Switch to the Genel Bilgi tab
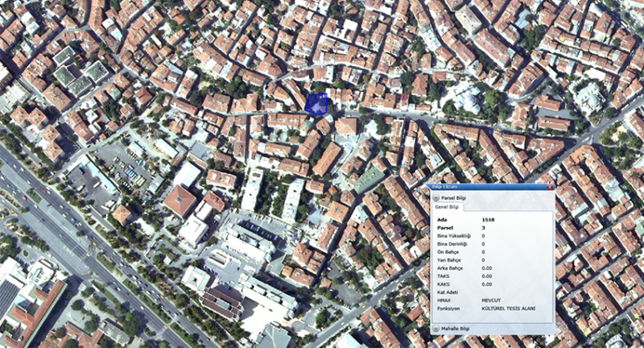Screen dimensions: 644x348 pyautogui.click(x=446, y=207)
